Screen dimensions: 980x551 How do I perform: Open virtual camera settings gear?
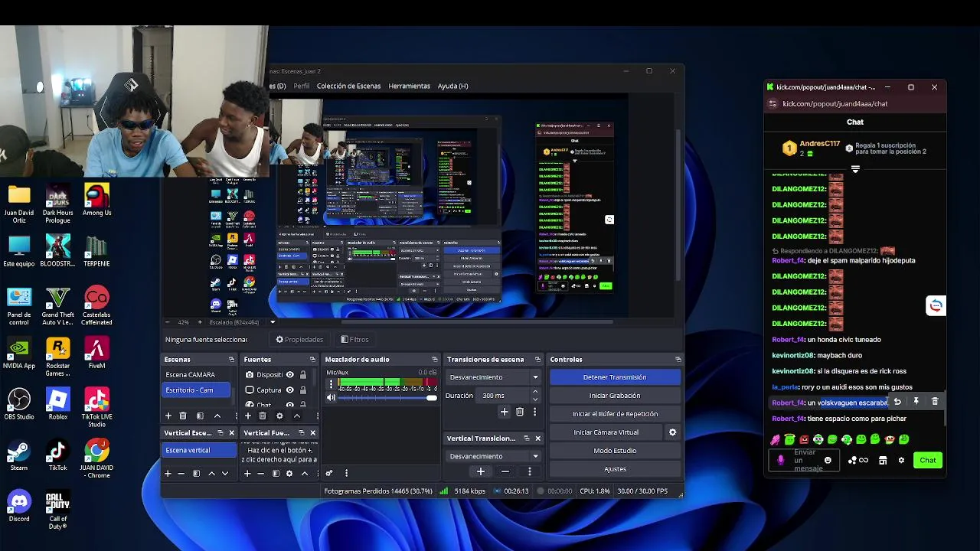672,432
